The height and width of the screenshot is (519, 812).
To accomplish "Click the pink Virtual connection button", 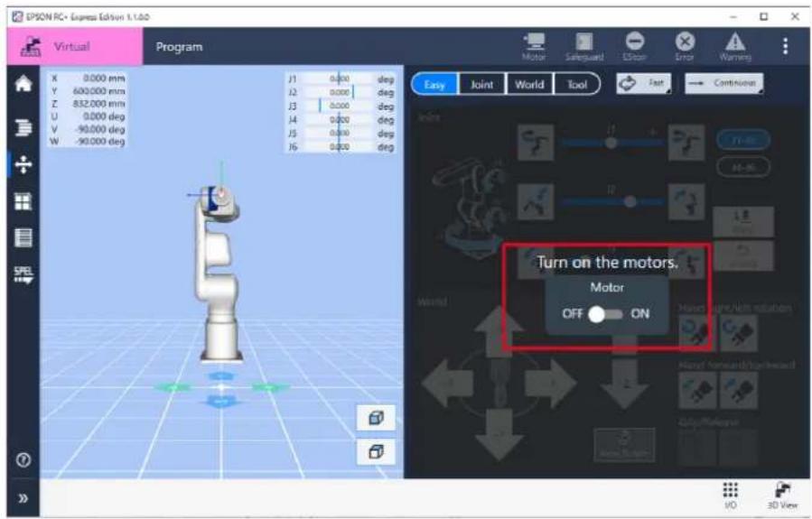I will click(x=75, y=46).
